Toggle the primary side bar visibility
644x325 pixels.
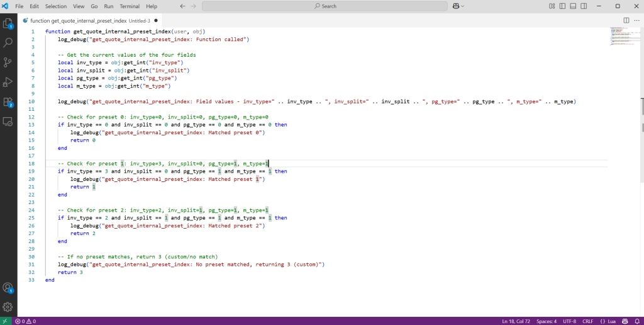[x=563, y=6]
